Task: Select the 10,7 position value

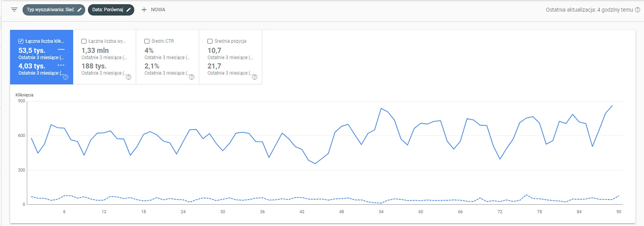Action: [x=214, y=50]
